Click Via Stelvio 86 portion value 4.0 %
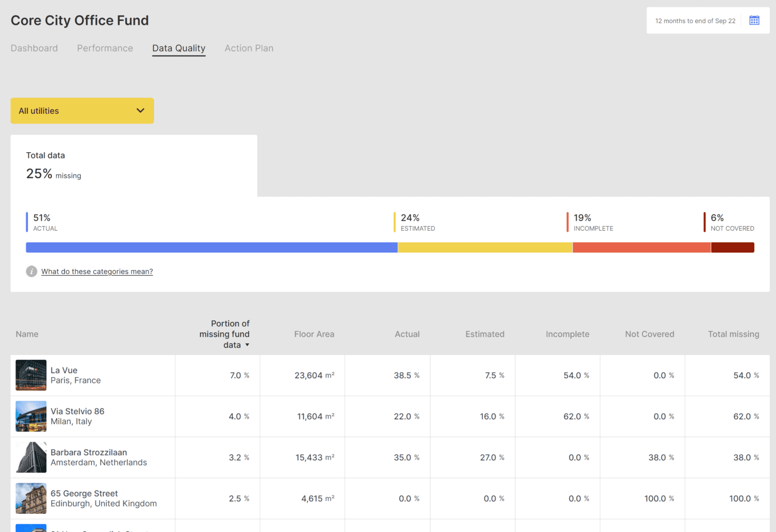 click(239, 417)
